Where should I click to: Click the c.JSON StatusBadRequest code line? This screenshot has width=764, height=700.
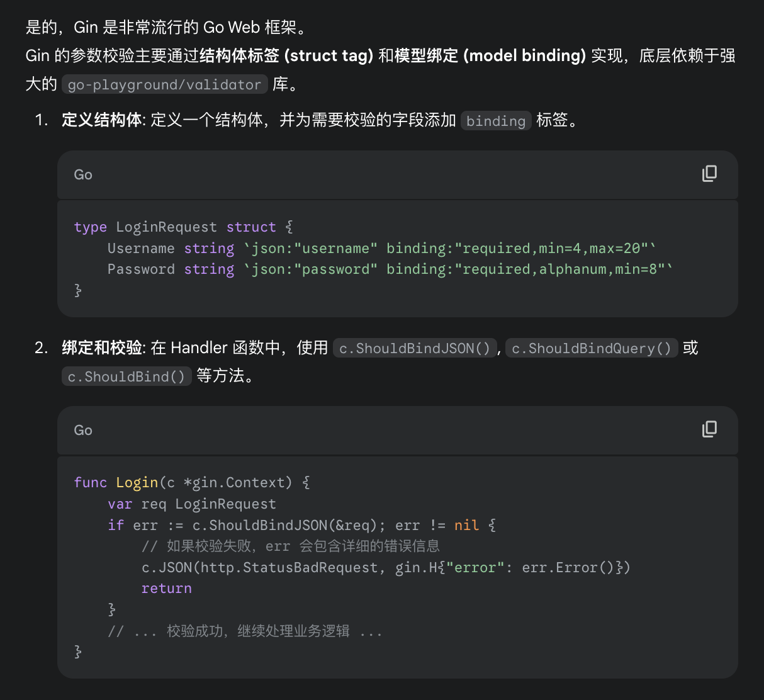(x=385, y=568)
